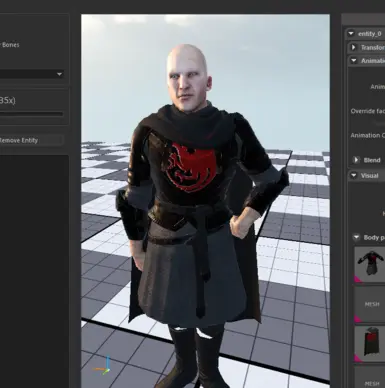Click the Blend section label
This screenshot has height=388, width=385.
[x=372, y=160]
